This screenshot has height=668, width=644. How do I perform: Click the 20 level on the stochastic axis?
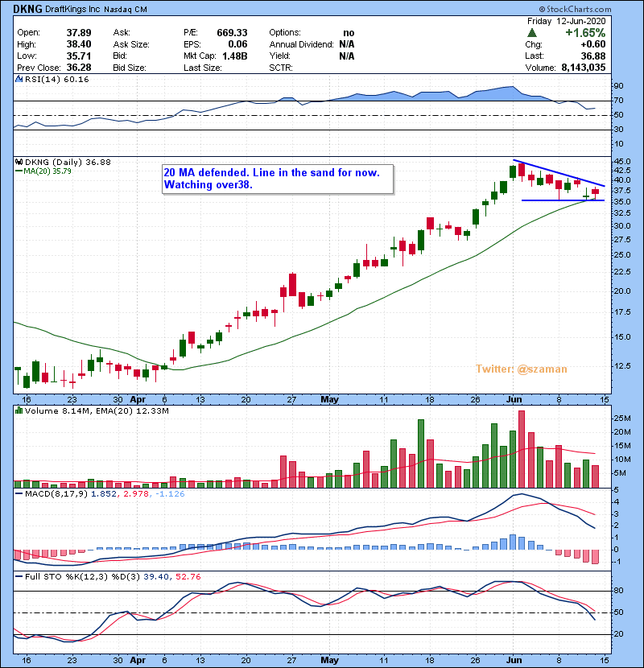(x=618, y=634)
